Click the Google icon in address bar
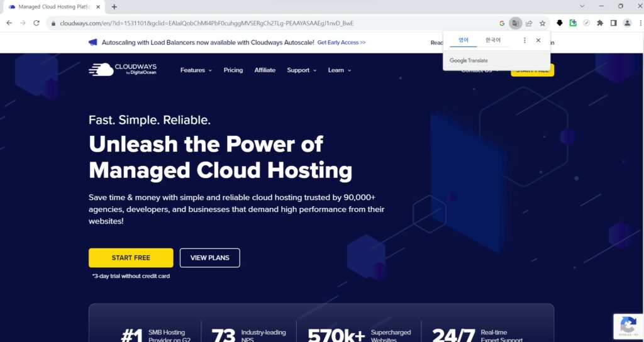 502,23
